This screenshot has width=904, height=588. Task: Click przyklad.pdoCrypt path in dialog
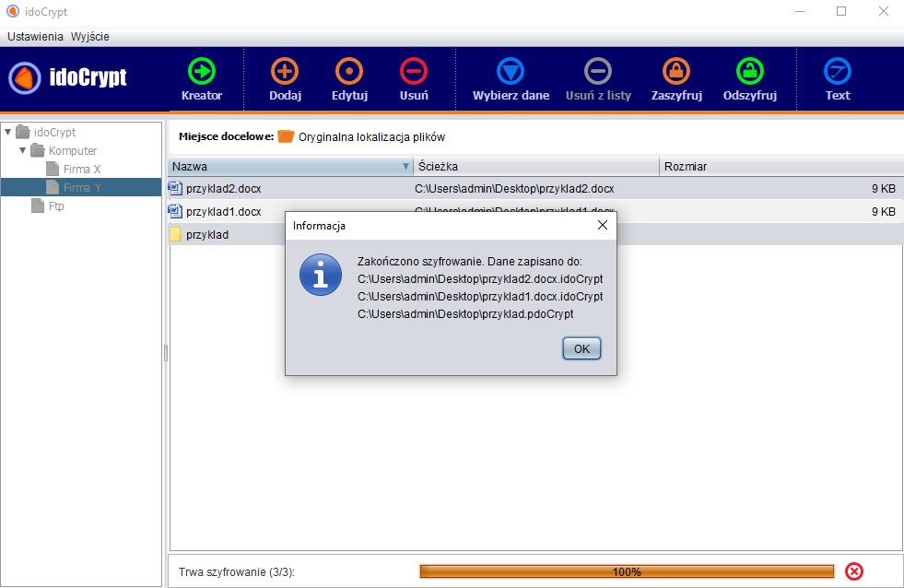coord(465,314)
